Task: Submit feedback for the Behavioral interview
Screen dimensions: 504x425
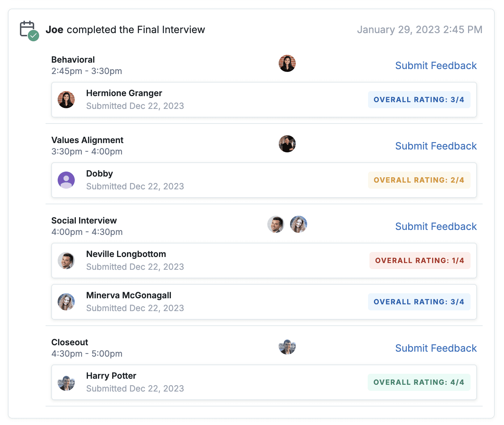Action: tap(436, 65)
